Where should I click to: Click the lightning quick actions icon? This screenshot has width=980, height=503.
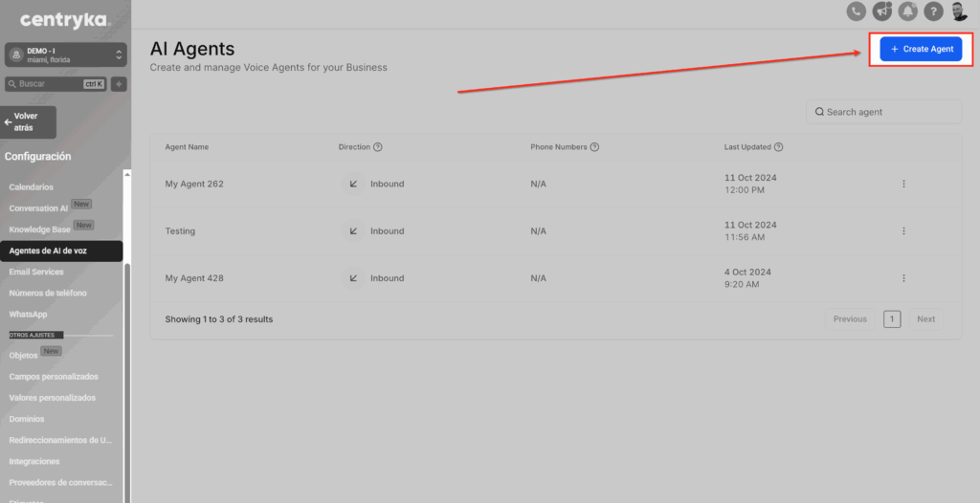pos(119,84)
